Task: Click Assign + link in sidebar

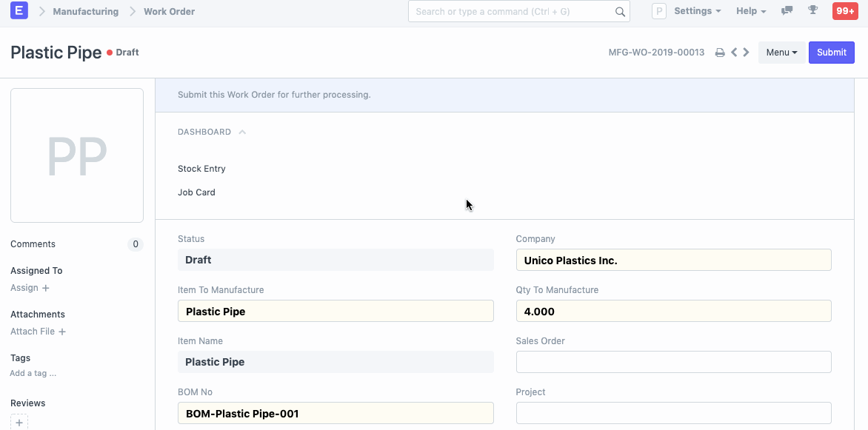Action: tap(30, 288)
